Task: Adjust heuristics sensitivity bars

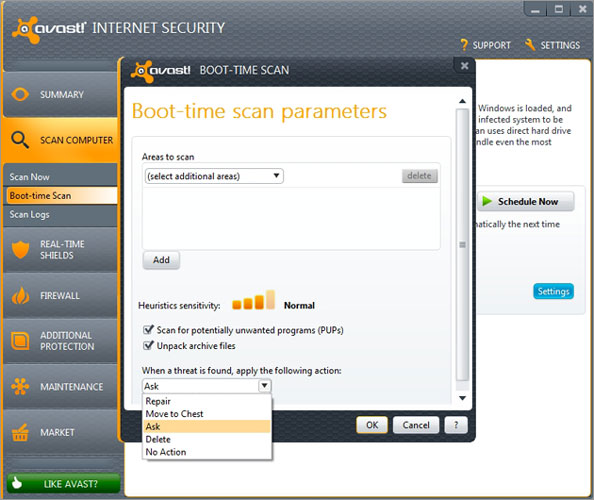Action: tap(253, 300)
